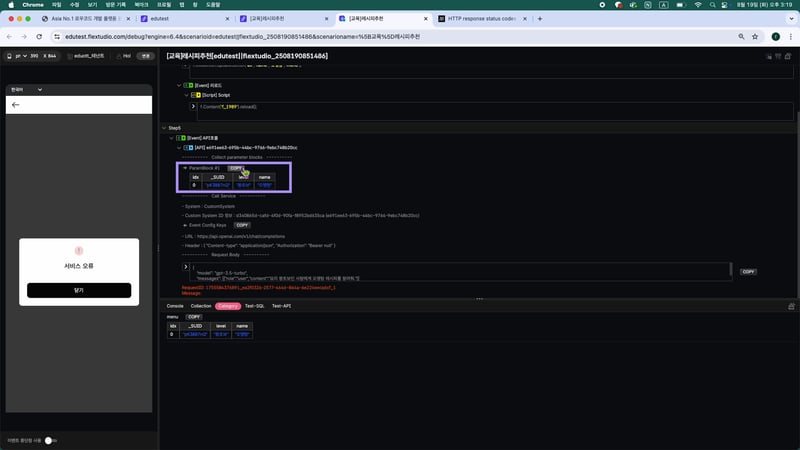The height and width of the screenshot is (450, 800).
Task: Click the back arrow in the preview
Action: pyautogui.click(x=15, y=104)
